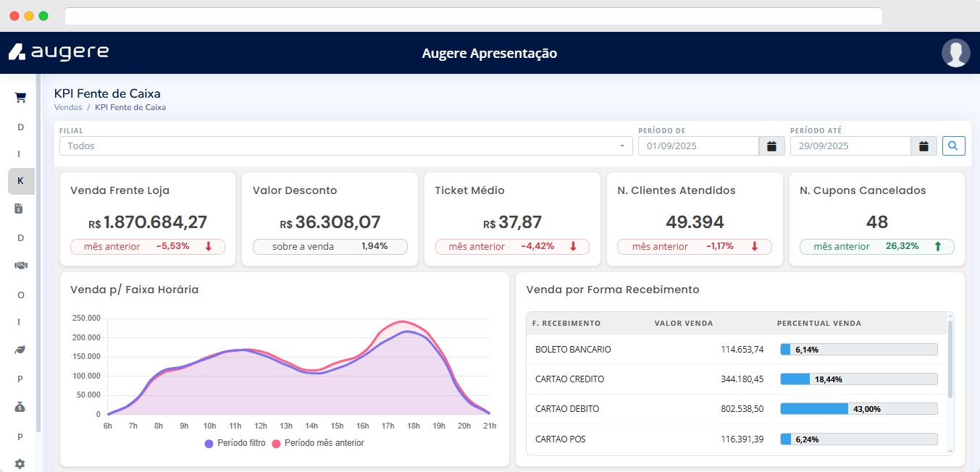Open the settings gear in the sidebar
Image resolution: width=980 pixels, height=472 pixels.
tap(20, 464)
